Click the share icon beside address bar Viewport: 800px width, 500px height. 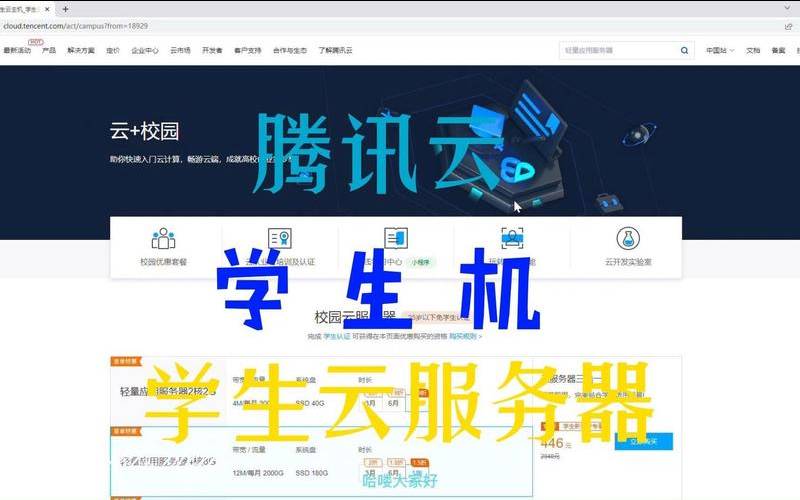(x=788, y=26)
